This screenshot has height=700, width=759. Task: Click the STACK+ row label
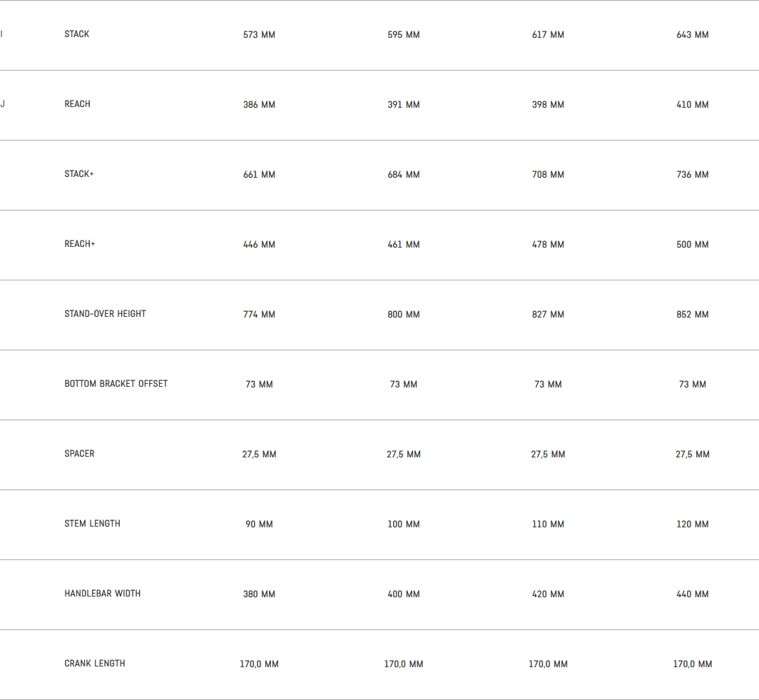click(79, 174)
